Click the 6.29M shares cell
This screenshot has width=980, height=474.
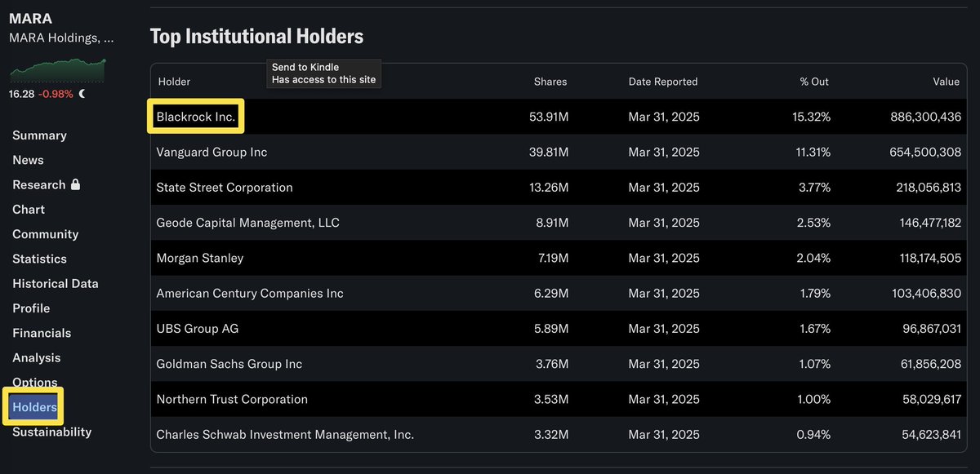click(x=552, y=293)
